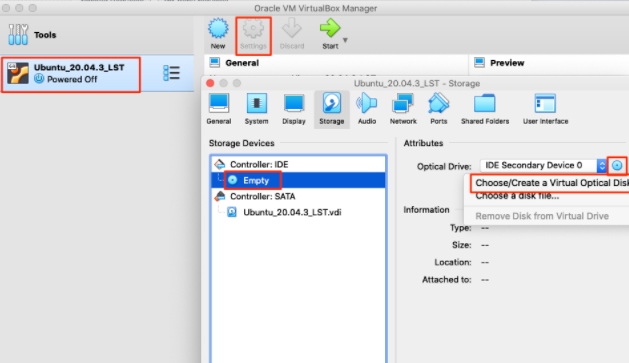Click the Controller: IDE icon
Screen dimensions: 629x363
click(220, 164)
